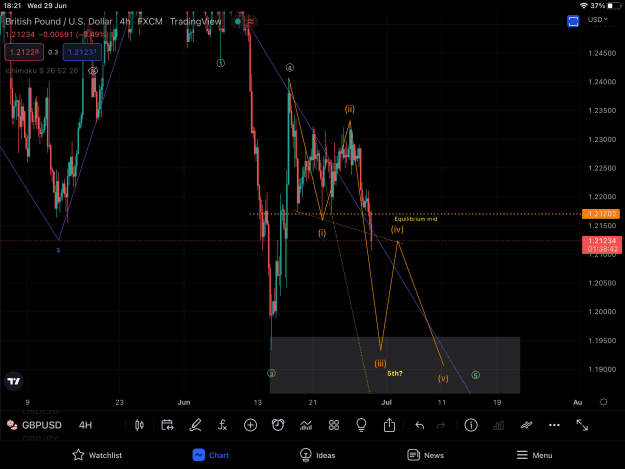Enter fullscreen with the expand arrows
Viewport: 625px width, 469px height.
[582, 425]
